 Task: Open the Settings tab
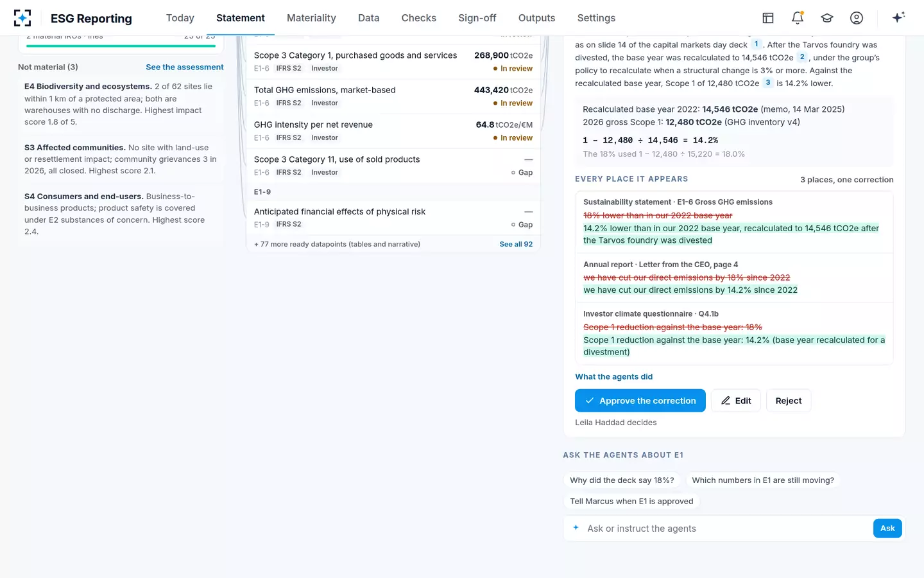coord(596,18)
